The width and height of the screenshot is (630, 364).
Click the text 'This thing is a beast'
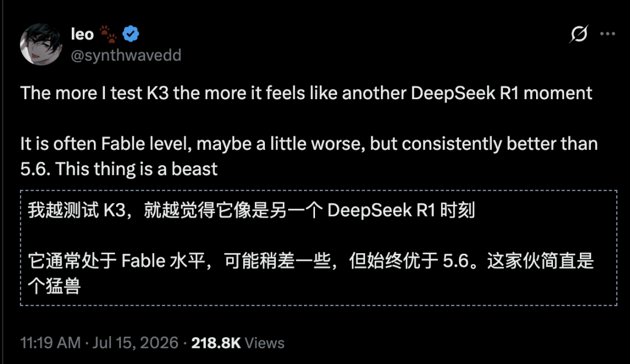(136, 169)
